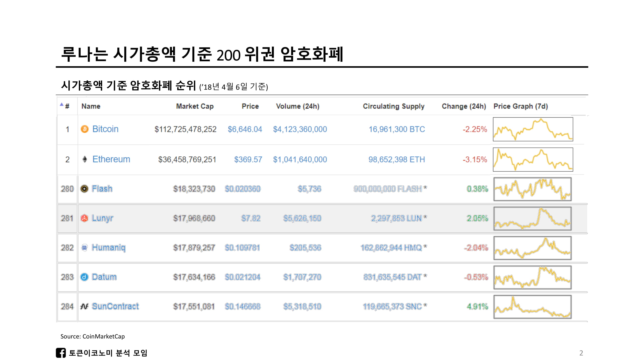Viewport: 644px width, 362px height.
Task: Click SunContract price $0.146668
Action: coord(242,306)
